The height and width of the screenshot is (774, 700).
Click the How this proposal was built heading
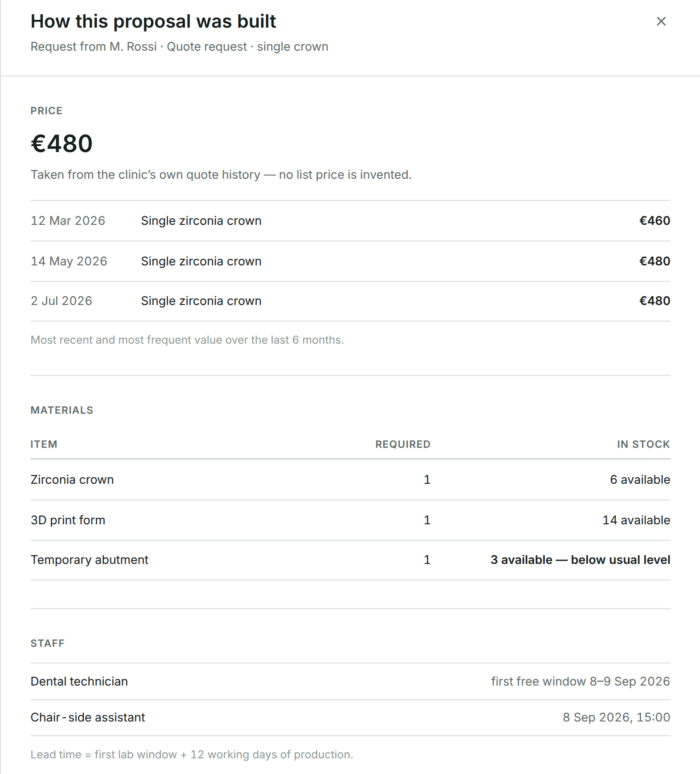(153, 21)
